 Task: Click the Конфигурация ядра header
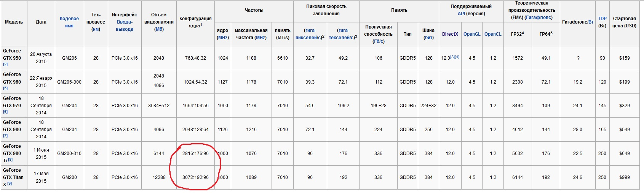coord(195,22)
